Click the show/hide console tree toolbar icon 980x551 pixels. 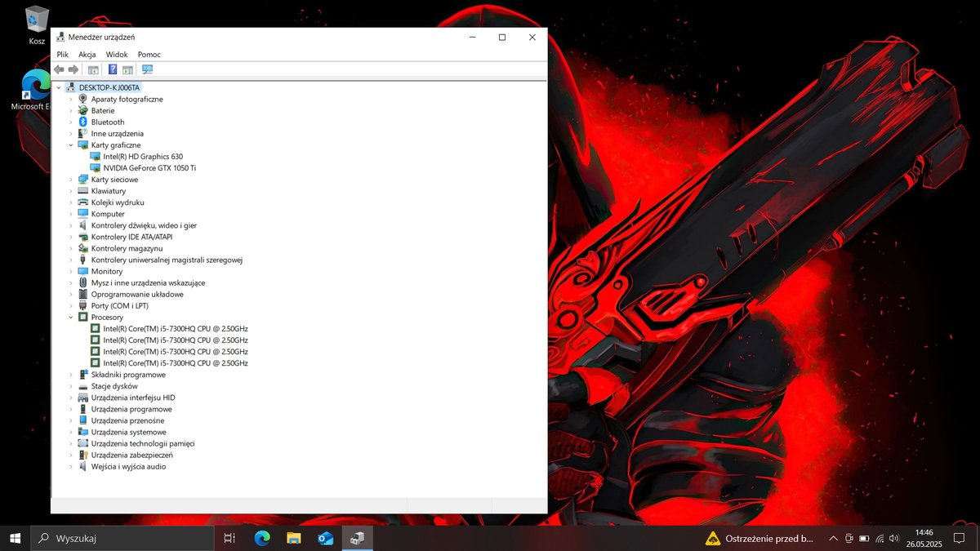(93, 70)
